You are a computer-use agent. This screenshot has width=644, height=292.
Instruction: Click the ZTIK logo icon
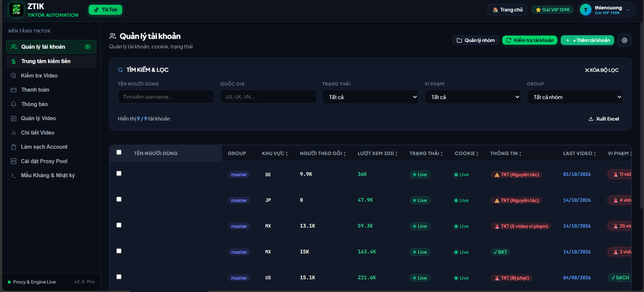click(16, 10)
